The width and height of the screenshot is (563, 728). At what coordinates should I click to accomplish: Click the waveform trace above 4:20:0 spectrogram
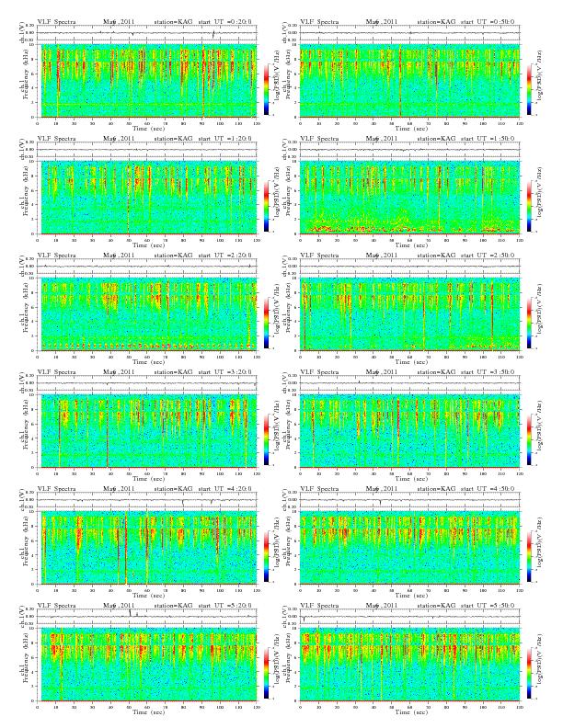click(147, 500)
